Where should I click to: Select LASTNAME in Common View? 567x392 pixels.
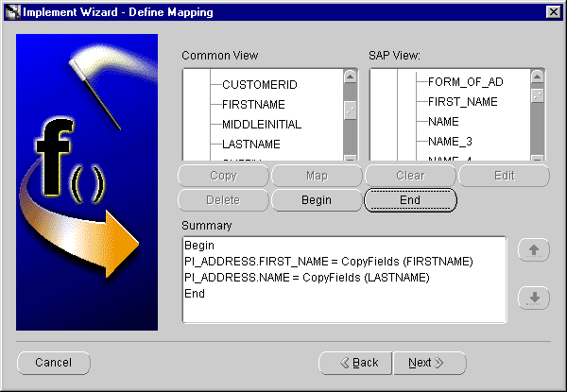coord(251,145)
